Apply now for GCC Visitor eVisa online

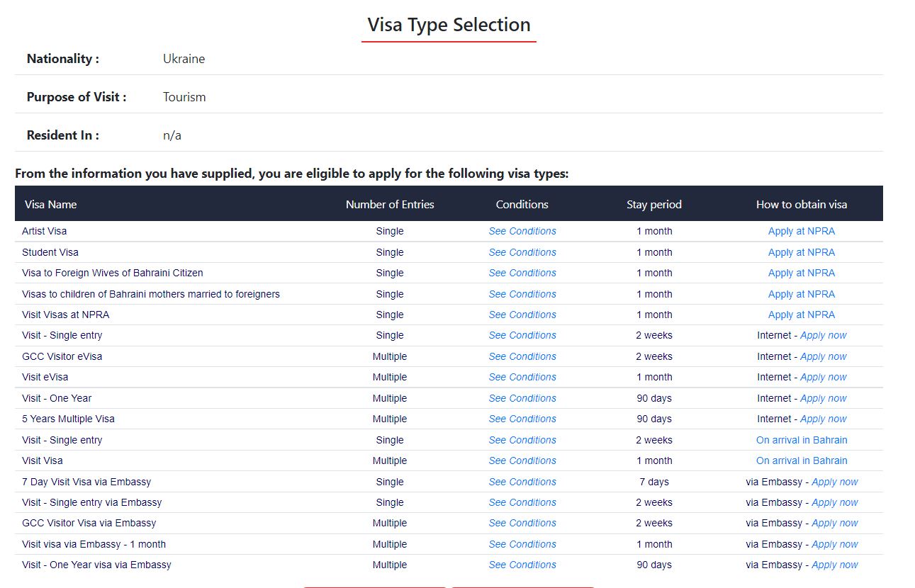823,356
